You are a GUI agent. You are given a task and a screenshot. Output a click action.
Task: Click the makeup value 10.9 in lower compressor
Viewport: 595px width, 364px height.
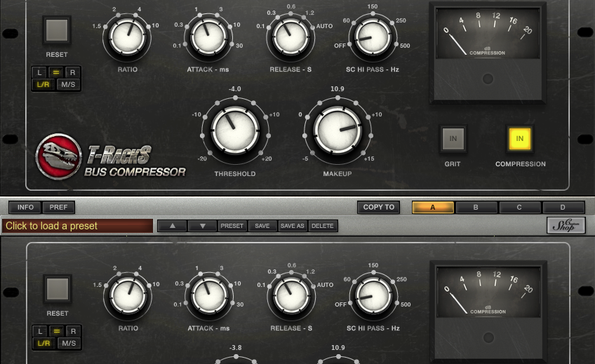coord(338,348)
